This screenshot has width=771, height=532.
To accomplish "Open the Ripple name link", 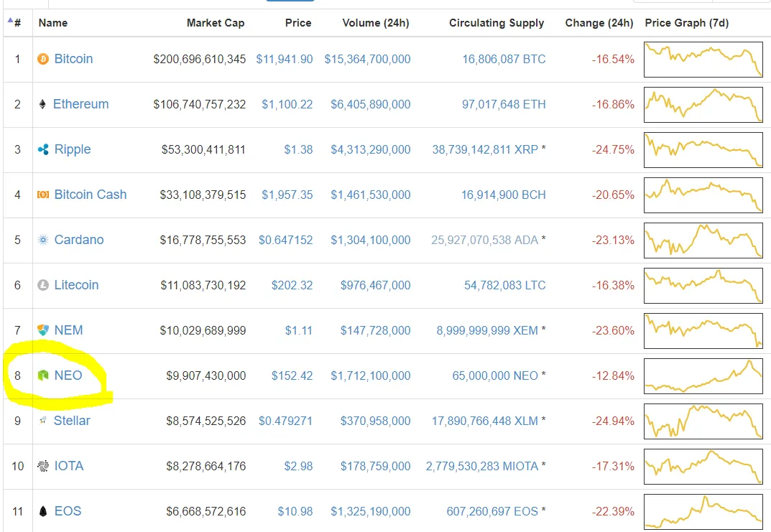I will click(x=73, y=149).
